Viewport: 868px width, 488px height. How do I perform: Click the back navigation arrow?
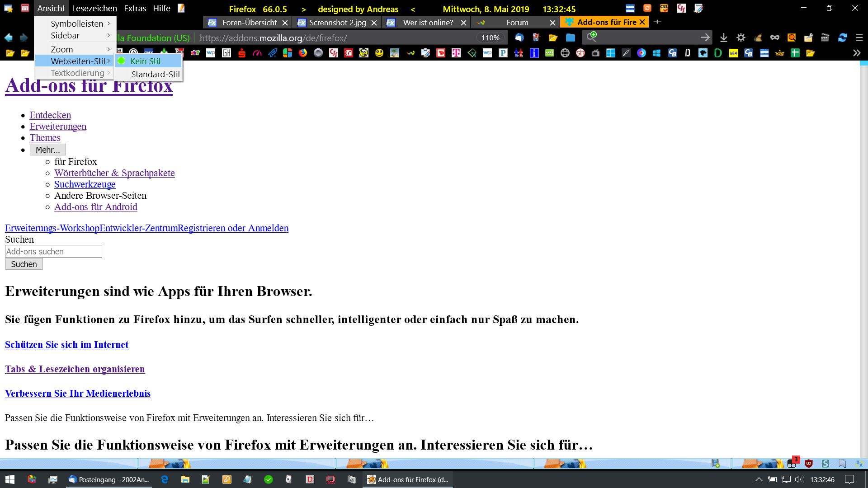pyautogui.click(x=8, y=38)
